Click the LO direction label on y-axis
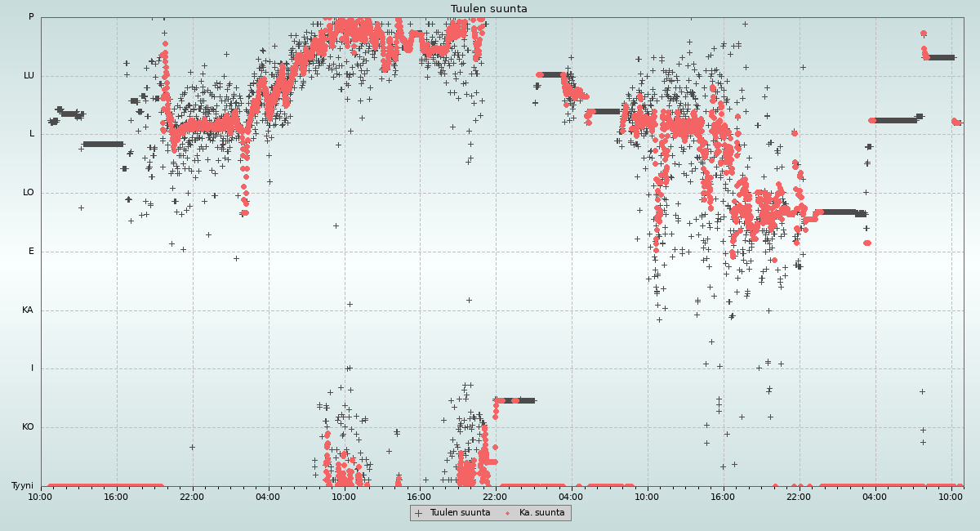980x531 pixels. click(29, 193)
